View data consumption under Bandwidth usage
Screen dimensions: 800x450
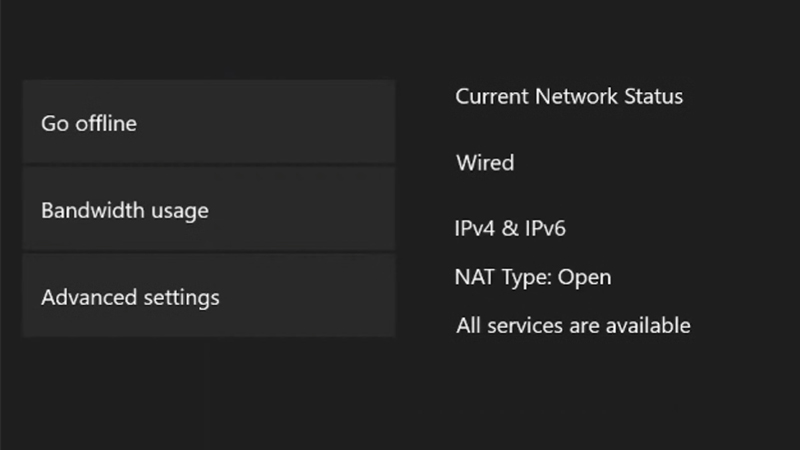(208, 210)
